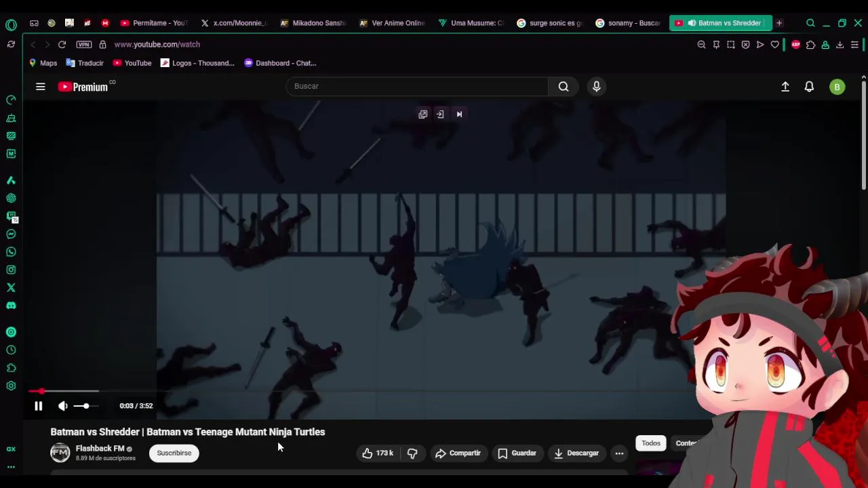The height and width of the screenshot is (488, 868).
Task: Open Dashboard - Chat bookmark
Action: (x=280, y=63)
